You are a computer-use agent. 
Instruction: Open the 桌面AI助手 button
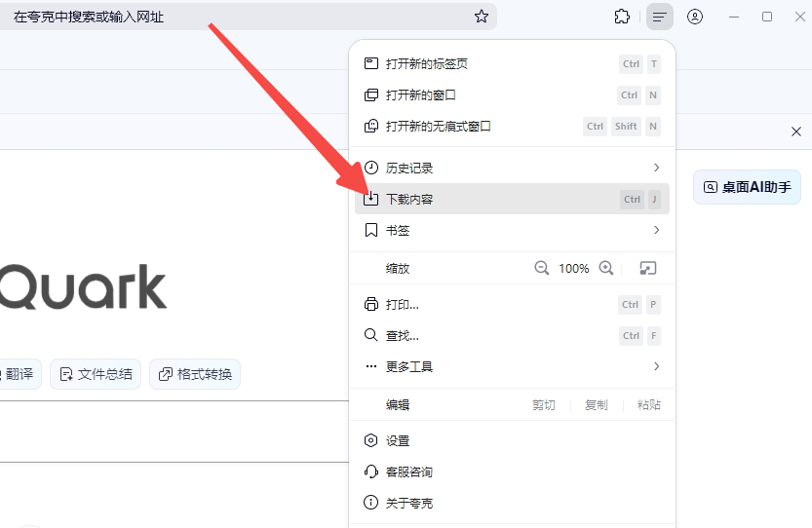pos(747,187)
